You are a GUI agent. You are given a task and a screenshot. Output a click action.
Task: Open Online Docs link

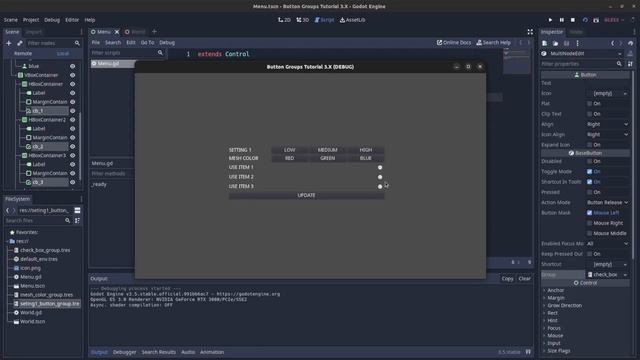(x=454, y=42)
